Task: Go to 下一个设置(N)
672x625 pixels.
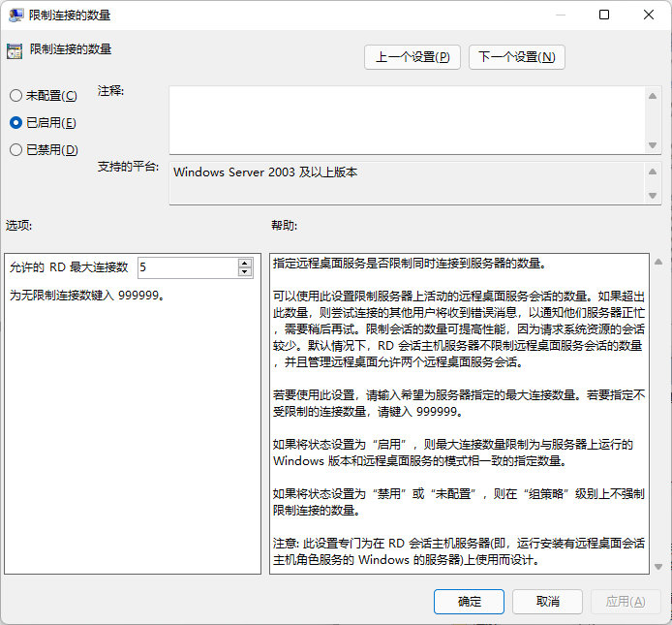Action: click(x=517, y=57)
